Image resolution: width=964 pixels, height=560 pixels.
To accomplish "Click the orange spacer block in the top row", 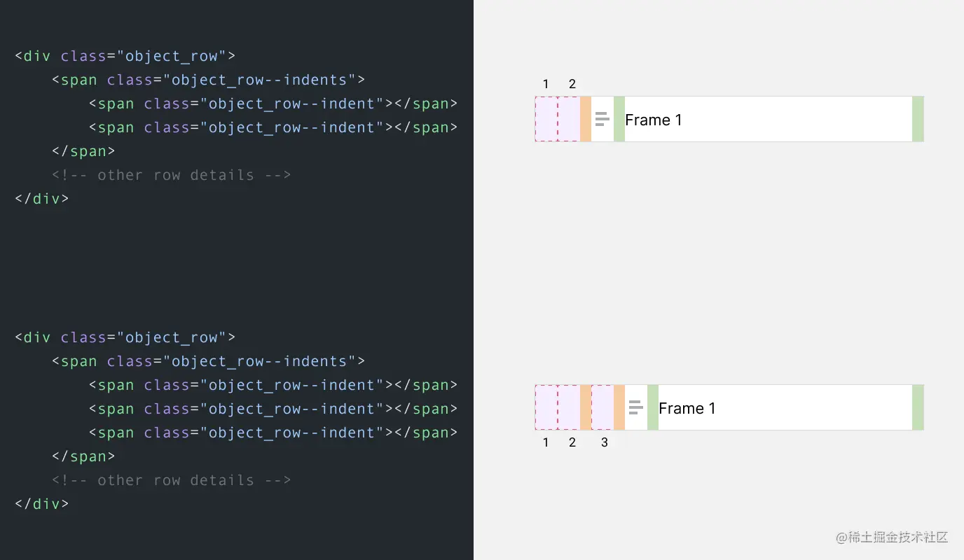I will pos(586,119).
